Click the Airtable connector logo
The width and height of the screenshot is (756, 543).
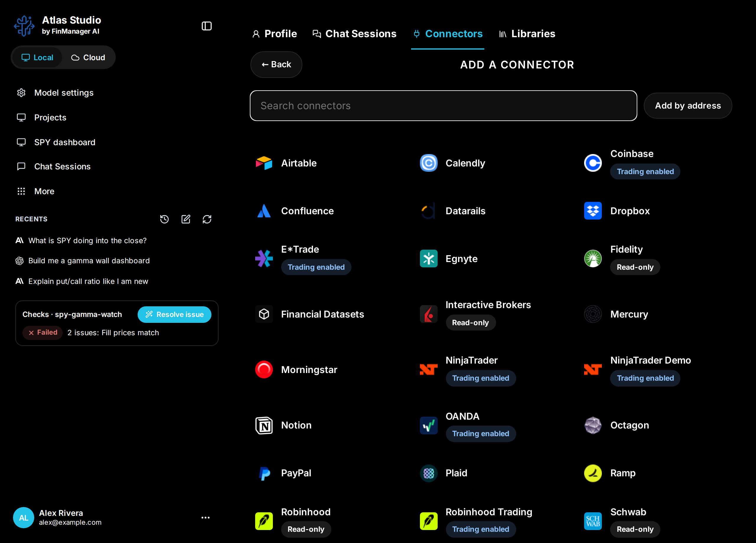coord(264,163)
